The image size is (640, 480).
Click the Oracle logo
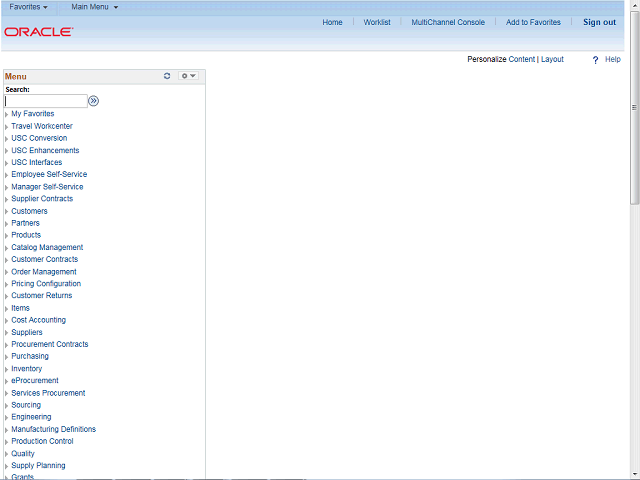coord(39,32)
